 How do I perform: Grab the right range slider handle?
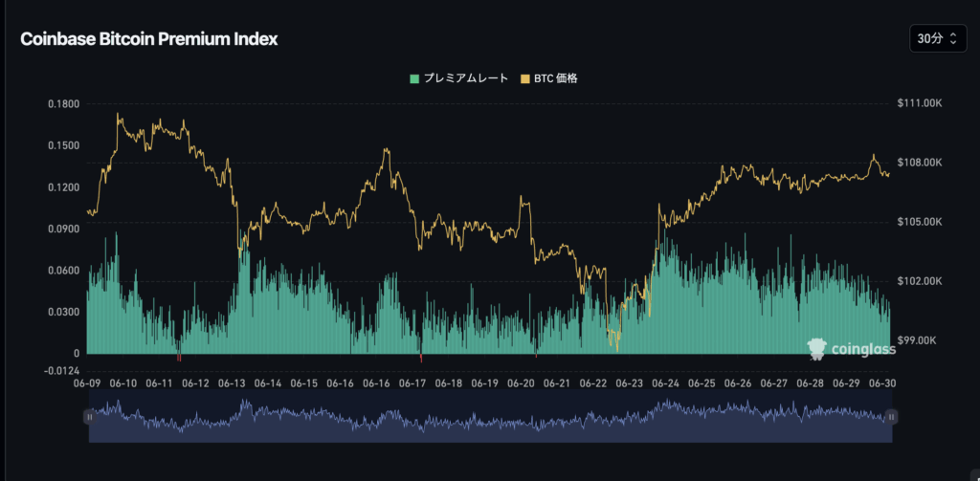[891, 417]
